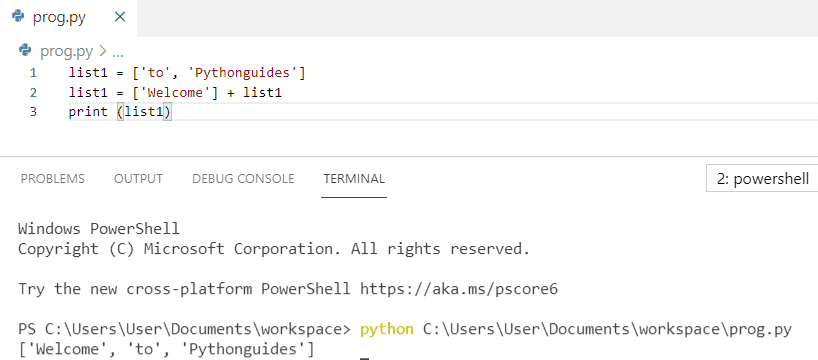
Task: Click the print keyword on line 3
Action: pos(88,113)
